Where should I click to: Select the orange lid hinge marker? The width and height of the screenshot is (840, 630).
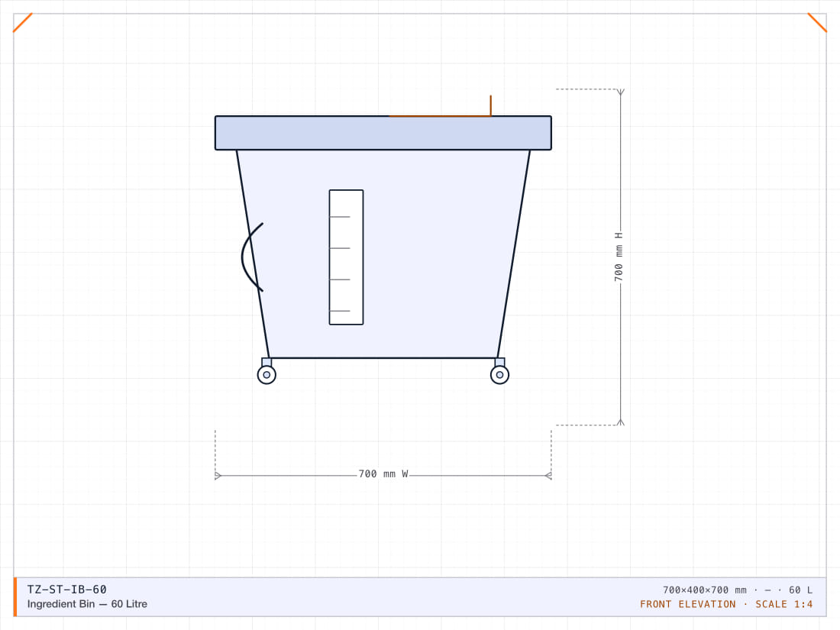441,106
